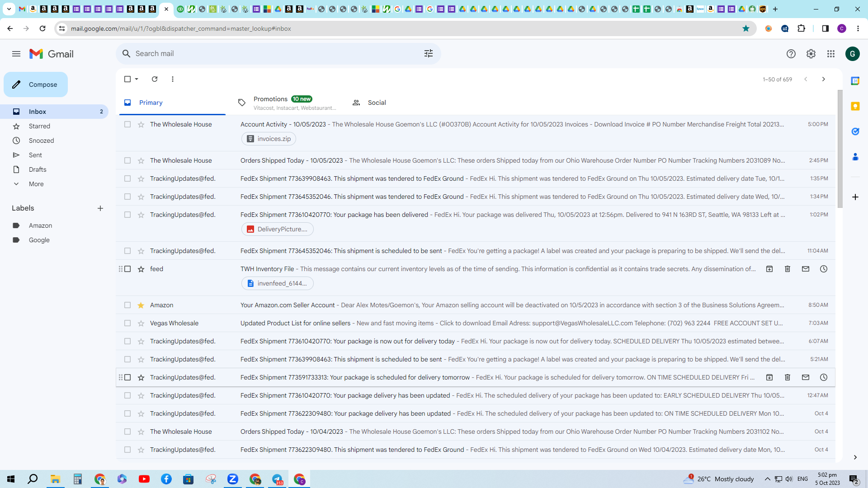Open the More options three-dot menu above inbox
The height and width of the screenshot is (488, 868).
(x=173, y=79)
